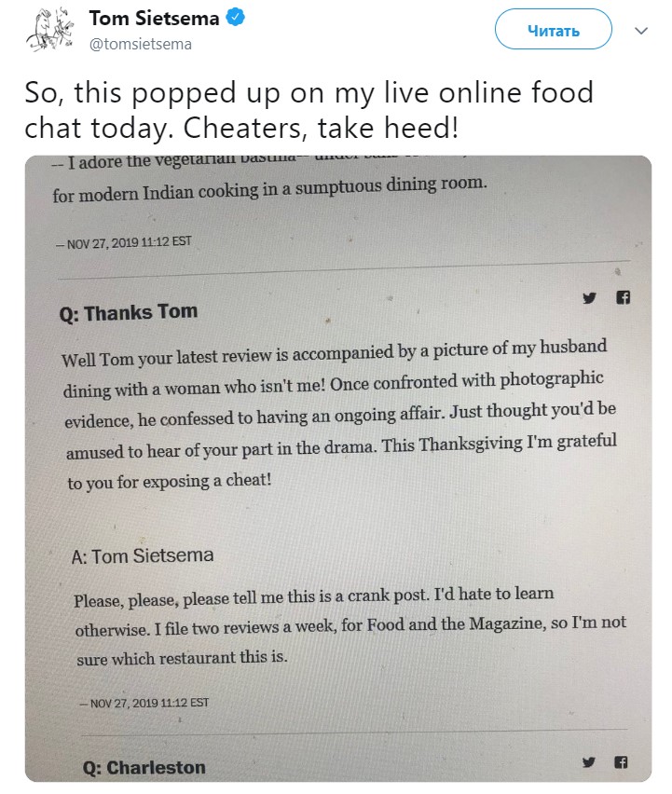Click the blue verified badge
Screen dimensions: 672x794
pos(237,18)
